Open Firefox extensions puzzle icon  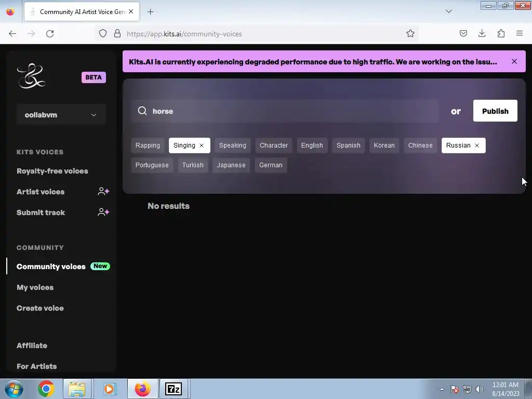(x=501, y=34)
